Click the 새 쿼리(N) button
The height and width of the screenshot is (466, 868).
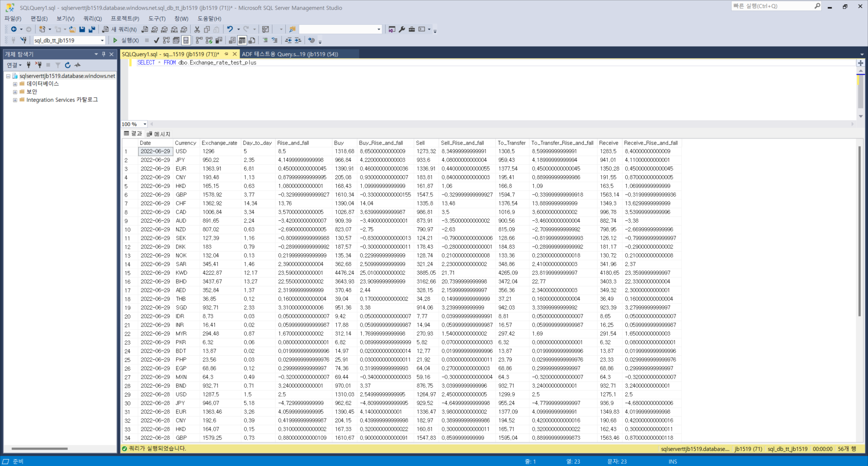coord(119,29)
